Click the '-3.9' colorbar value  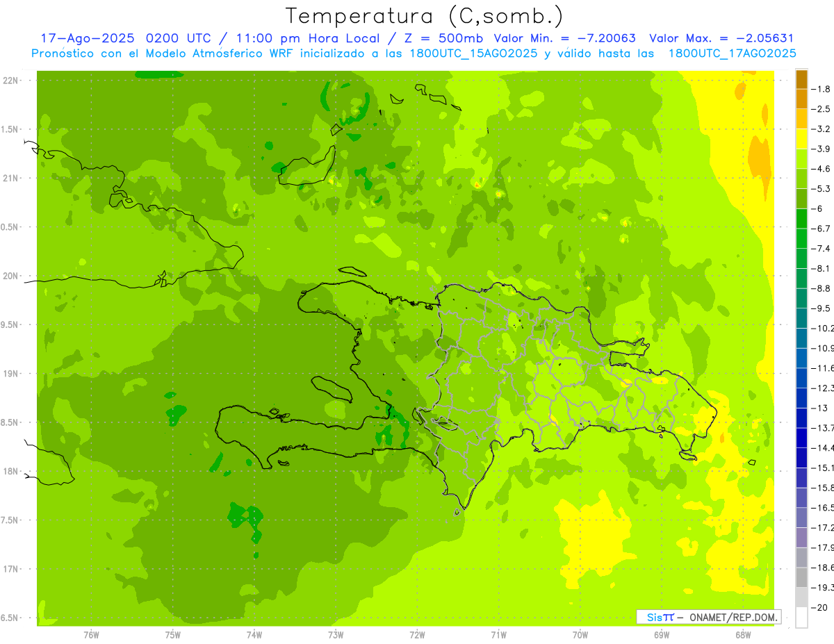pos(822,149)
